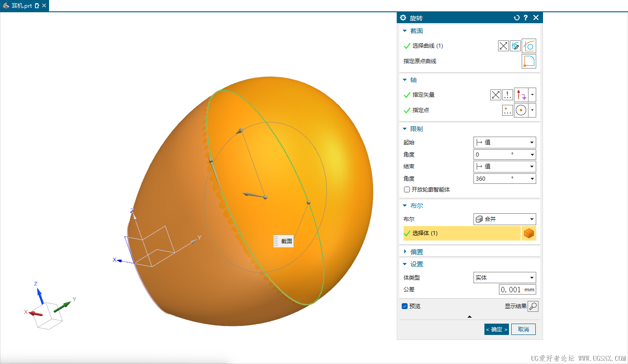This screenshot has height=364, width=628.
Task: Click the arc-center point icon for 指定点
Action: tap(522, 110)
